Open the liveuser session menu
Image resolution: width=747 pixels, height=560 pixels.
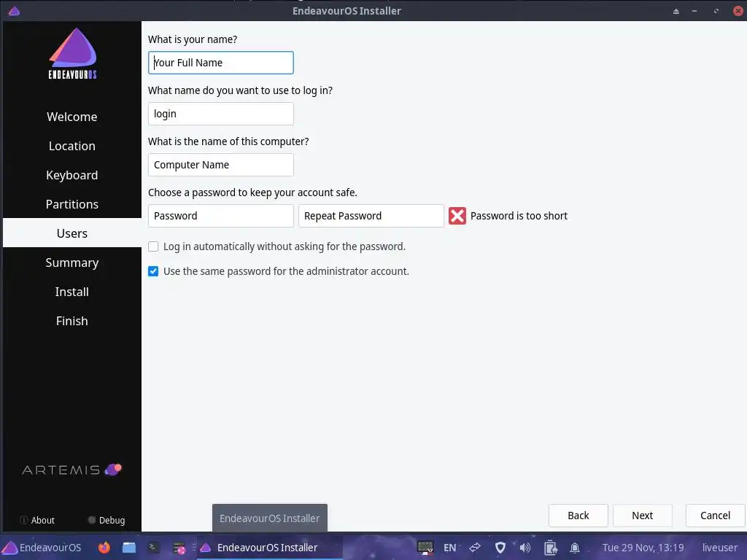coord(719,548)
